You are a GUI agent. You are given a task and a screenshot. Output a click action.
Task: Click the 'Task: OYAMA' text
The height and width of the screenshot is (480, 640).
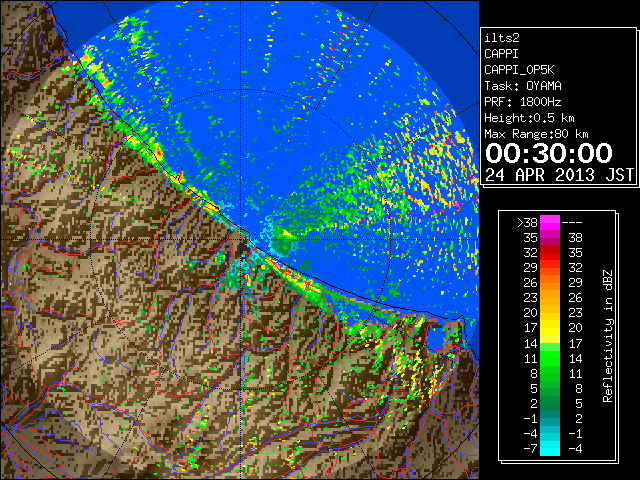(x=523, y=86)
